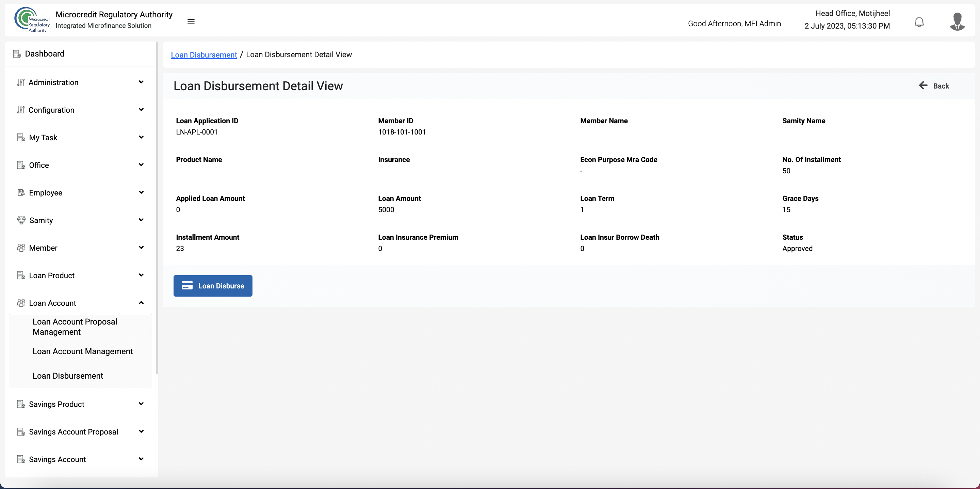The image size is (980, 489).
Task: Click the Office menu icon
Action: pyautogui.click(x=21, y=165)
